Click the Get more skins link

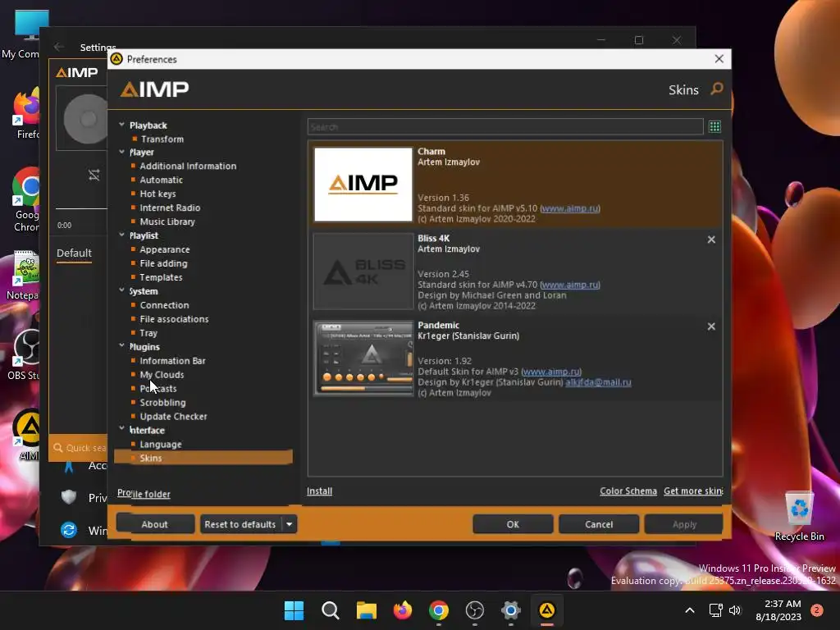coord(693,491)
